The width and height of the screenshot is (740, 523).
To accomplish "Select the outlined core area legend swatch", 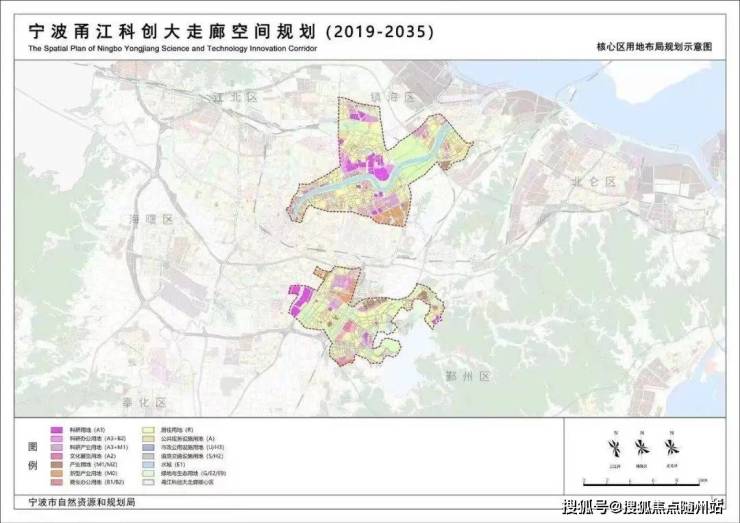I will (x=148, y=482).
